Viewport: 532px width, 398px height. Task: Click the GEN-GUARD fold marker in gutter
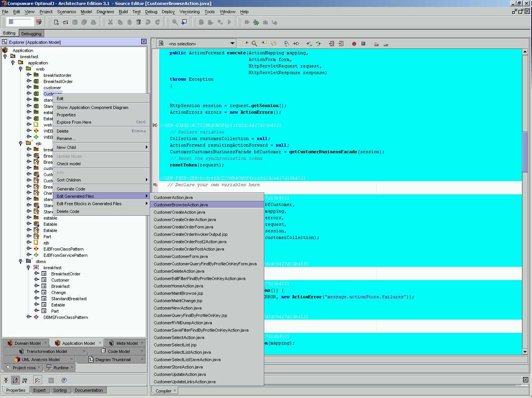pos(155,125)
